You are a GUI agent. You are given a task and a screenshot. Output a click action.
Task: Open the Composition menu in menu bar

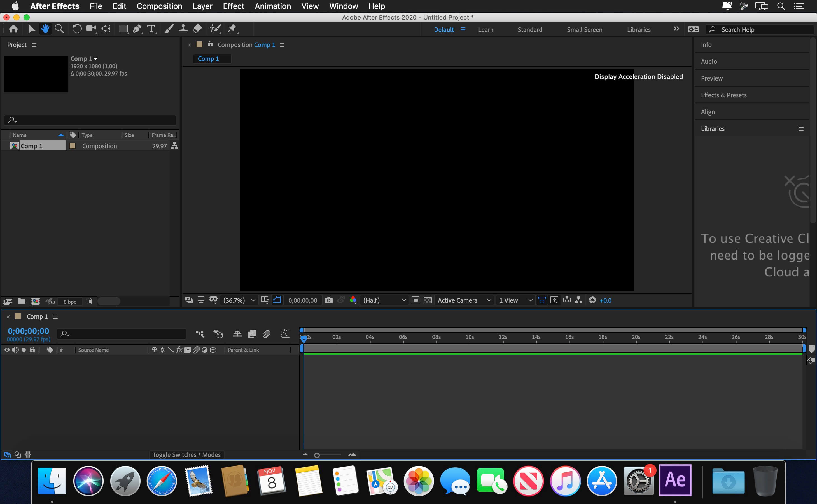coord(160,6)
